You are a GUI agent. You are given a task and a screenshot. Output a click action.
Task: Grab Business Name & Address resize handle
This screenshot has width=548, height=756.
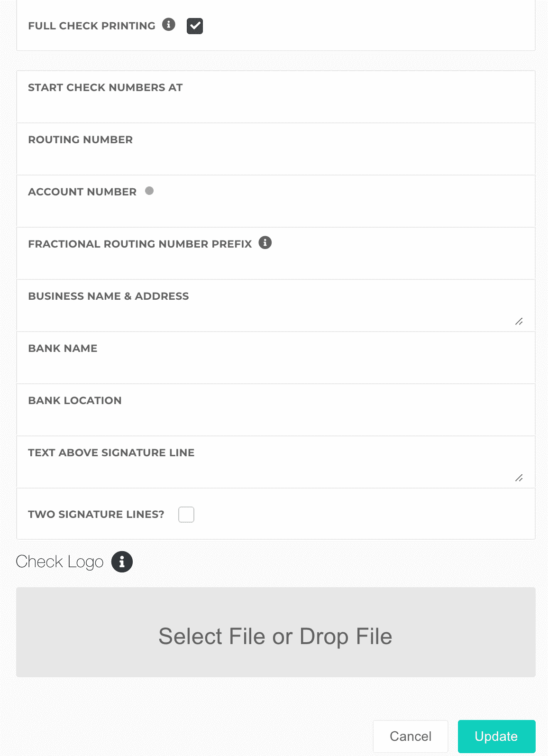coord(519,322)
